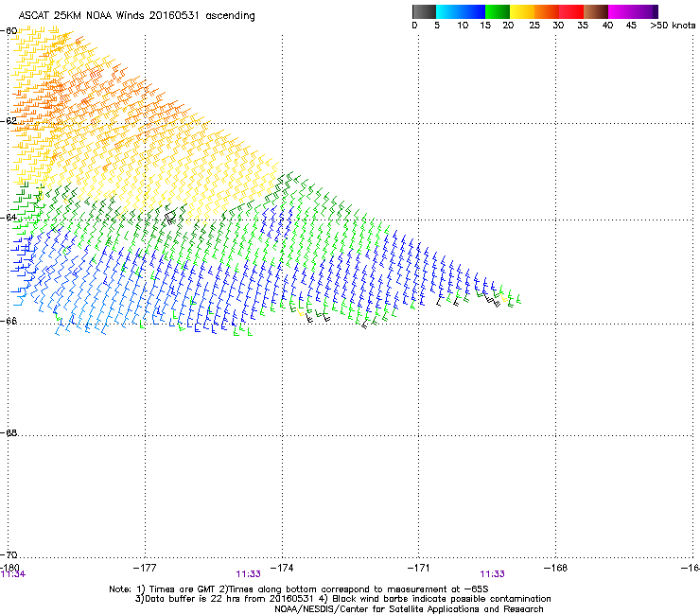700x615 pixels.
Task: Click the gray 0-5 knots legend segment
Action: [424, 11]
